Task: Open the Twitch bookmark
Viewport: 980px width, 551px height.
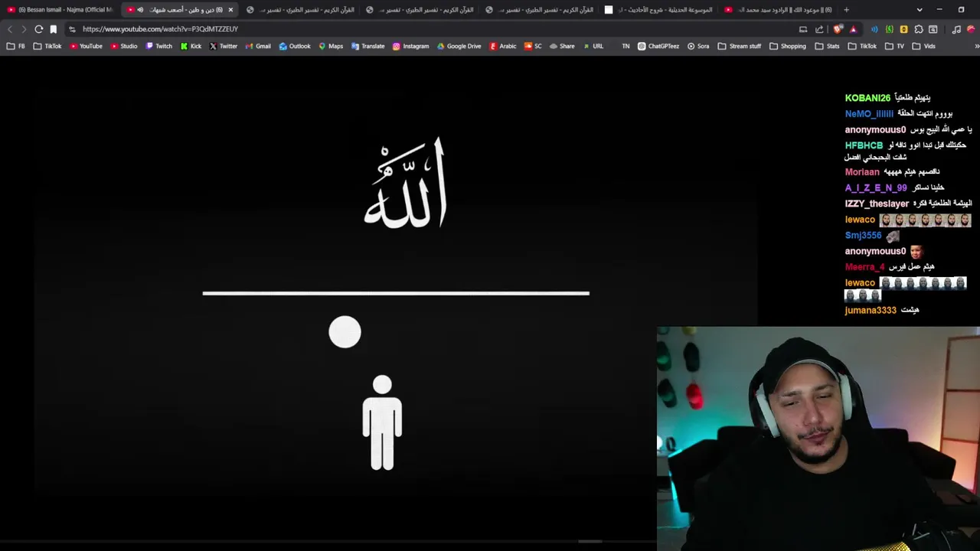Action: coord(159,46)
